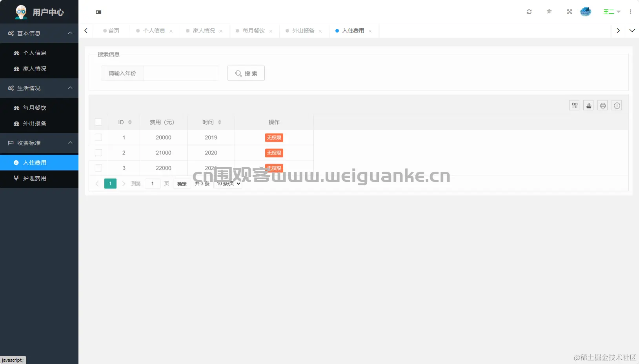The width and height of the screenshot is (639, 364).
Task: Open the 10 条/页 page size dropdown
Action: click(x=228, y=183)
